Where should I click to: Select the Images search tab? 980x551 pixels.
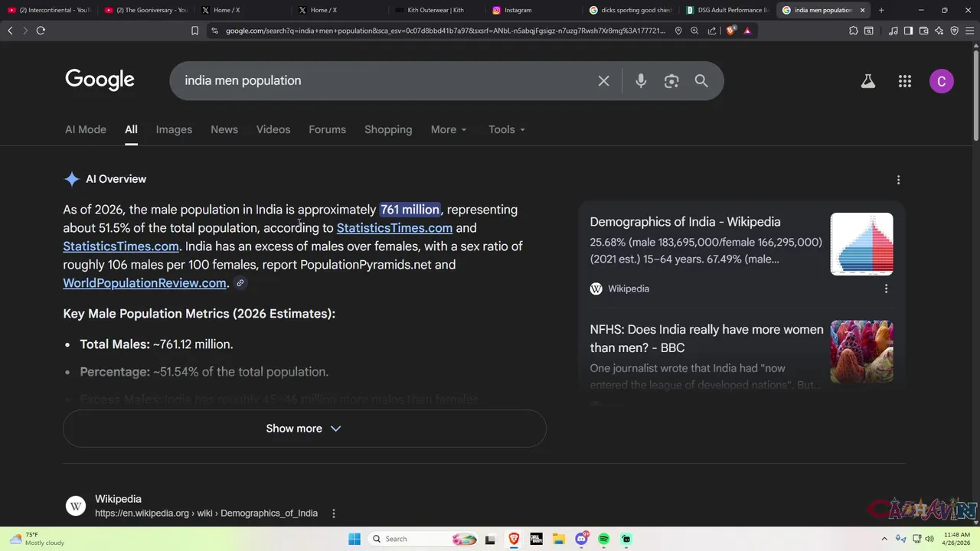[x=174, y=129]
